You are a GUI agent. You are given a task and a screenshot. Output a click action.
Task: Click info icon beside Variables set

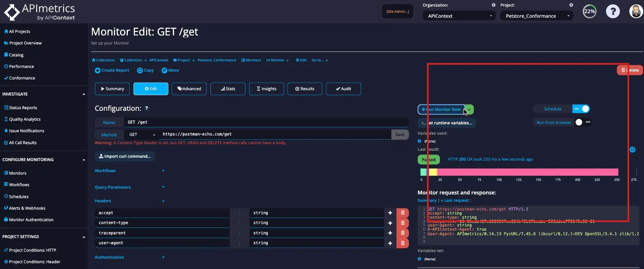pyautogui.click(x=419, y=259)
